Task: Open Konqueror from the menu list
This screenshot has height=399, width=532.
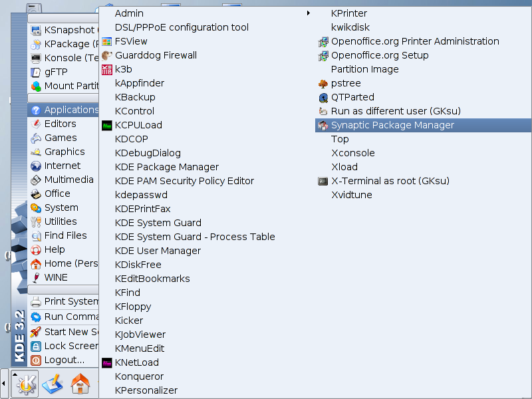Action: coord(139,376)
